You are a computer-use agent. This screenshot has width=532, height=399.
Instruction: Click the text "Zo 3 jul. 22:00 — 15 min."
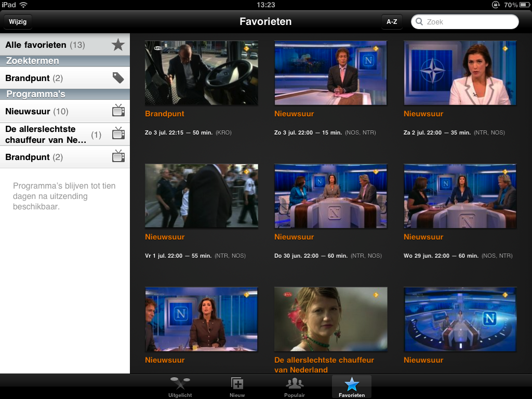[x=308, y=132]
